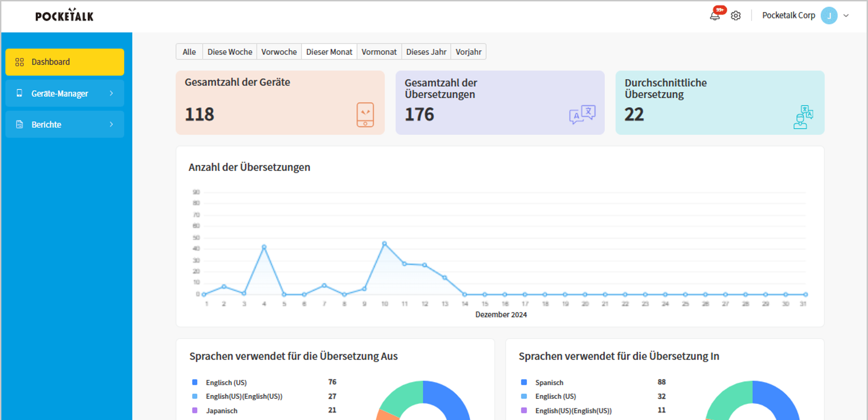Click the person translate icon in Durchschnittliche card
Screen dimensions: 868x420
click(x=803, y=117)
